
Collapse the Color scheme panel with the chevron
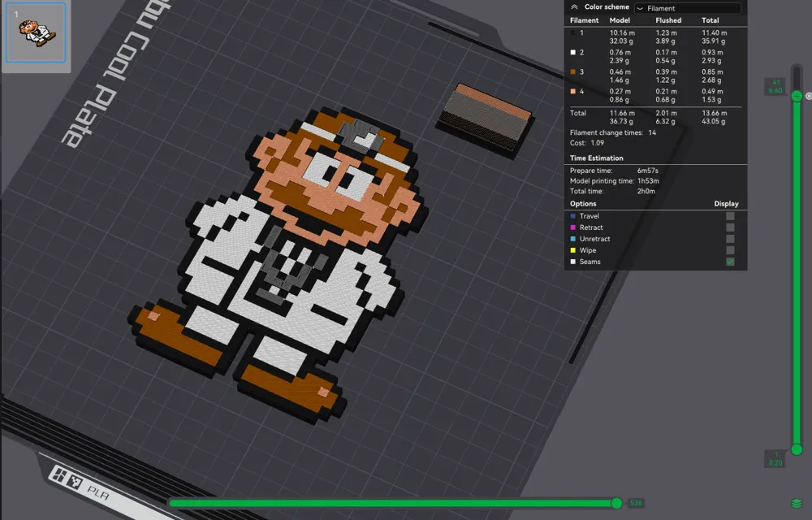coord(576,7)
